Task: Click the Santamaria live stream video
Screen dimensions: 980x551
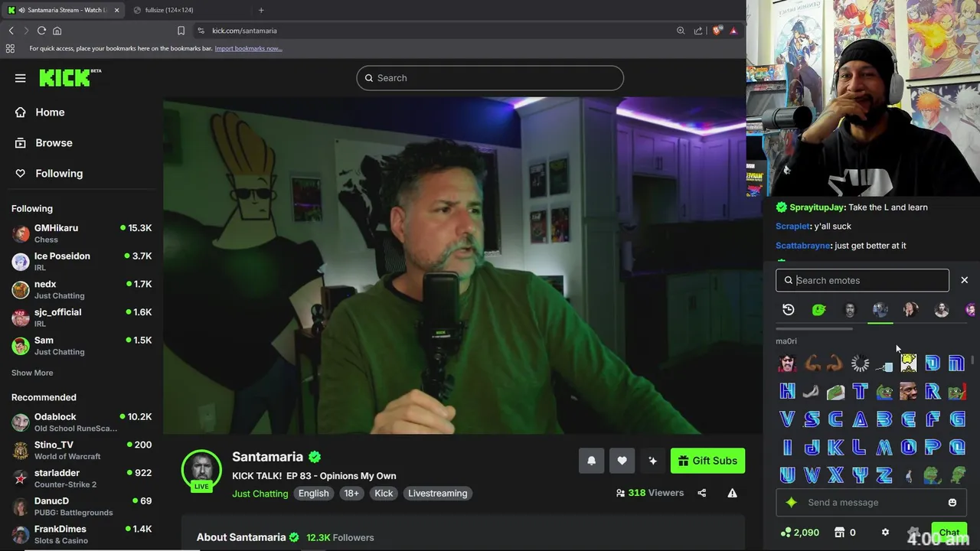Action: [x=454, y=266]
